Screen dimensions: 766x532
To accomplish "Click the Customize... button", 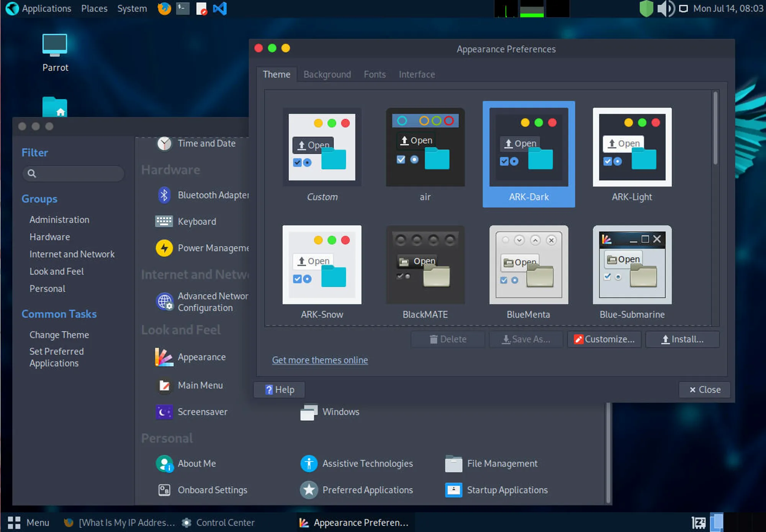I will tap(604, 339).
